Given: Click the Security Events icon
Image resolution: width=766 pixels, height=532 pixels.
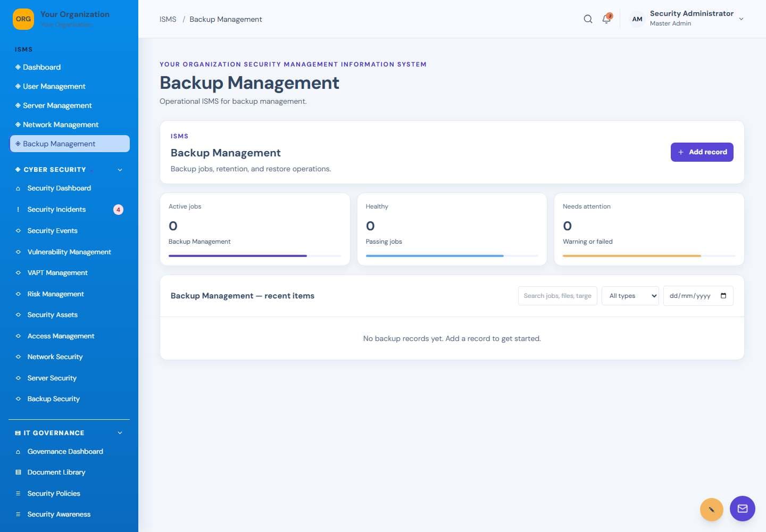Looking at the screenshot, I should 18,231.
